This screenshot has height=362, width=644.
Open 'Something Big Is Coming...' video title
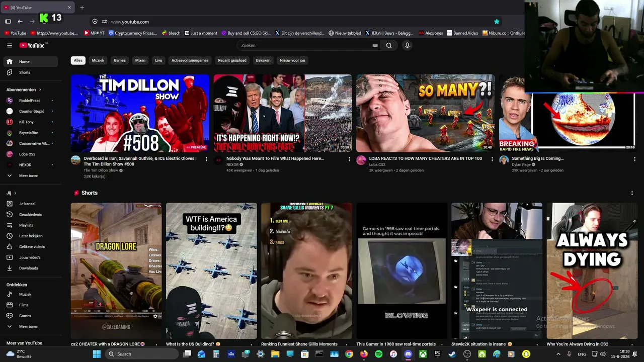click(537, 158)
